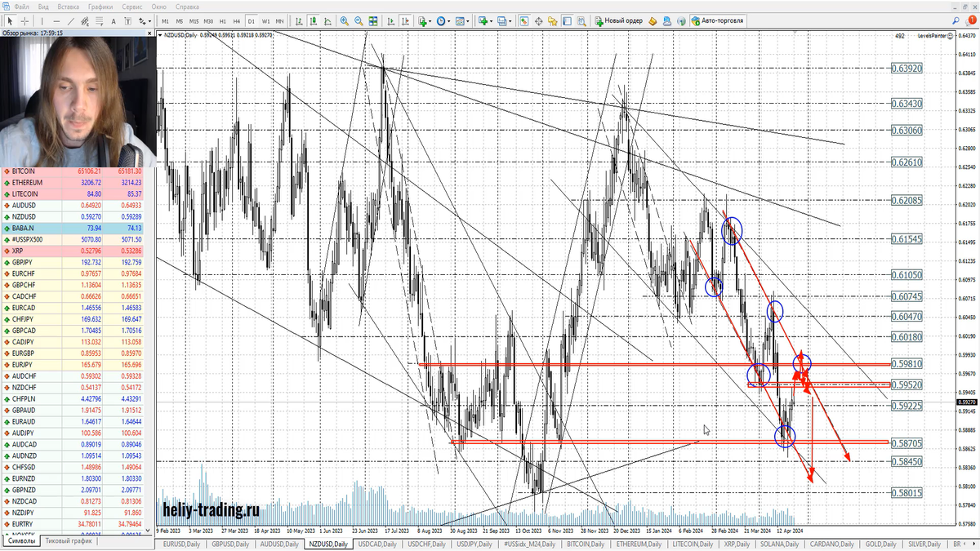This screenshot has height=551, width=980.
Task: Open the Strategy Tester icon
Action: pyautogui.click(x=581, y=20)
